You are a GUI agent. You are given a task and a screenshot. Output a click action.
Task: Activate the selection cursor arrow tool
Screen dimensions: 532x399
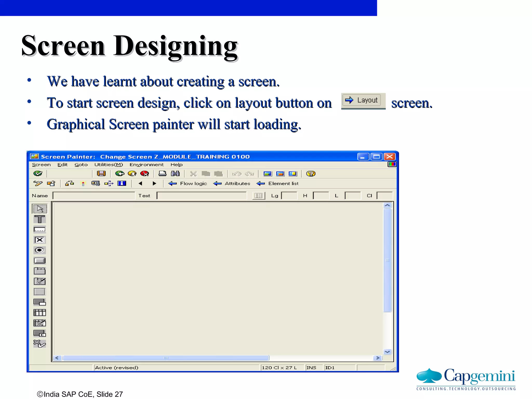(x=39, y=209)
